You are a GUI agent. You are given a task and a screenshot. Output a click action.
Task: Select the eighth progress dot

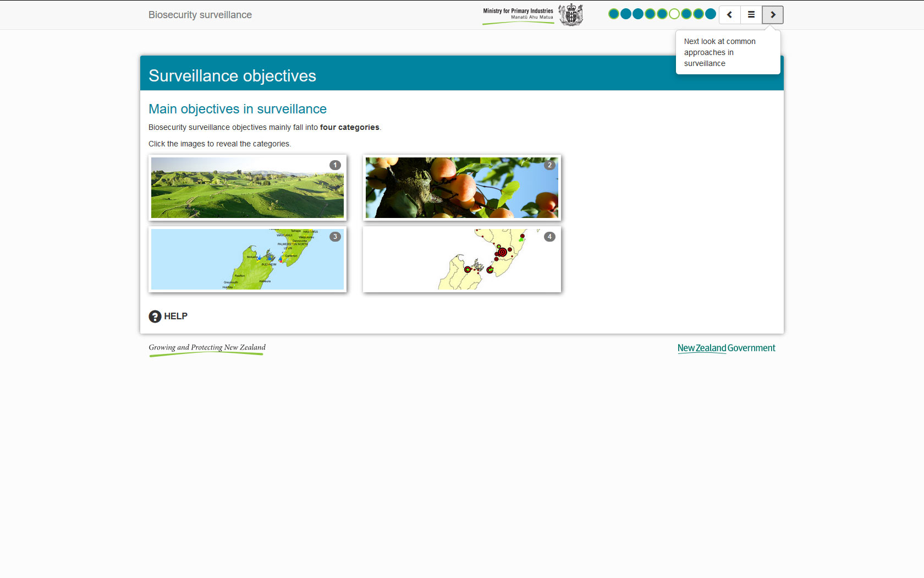(698, 14)
